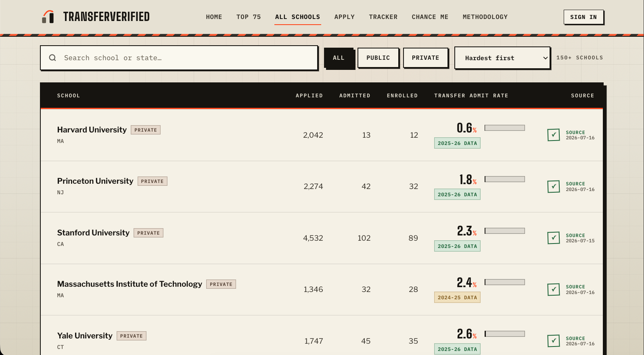Go to the HOME page
This screenshot has height=355, width=644.
(x=214, y=17)
